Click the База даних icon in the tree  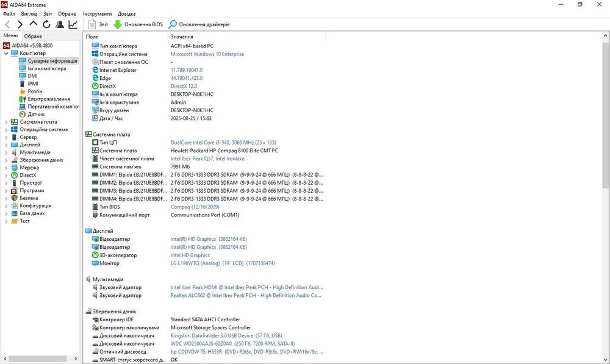pos(15,213)
